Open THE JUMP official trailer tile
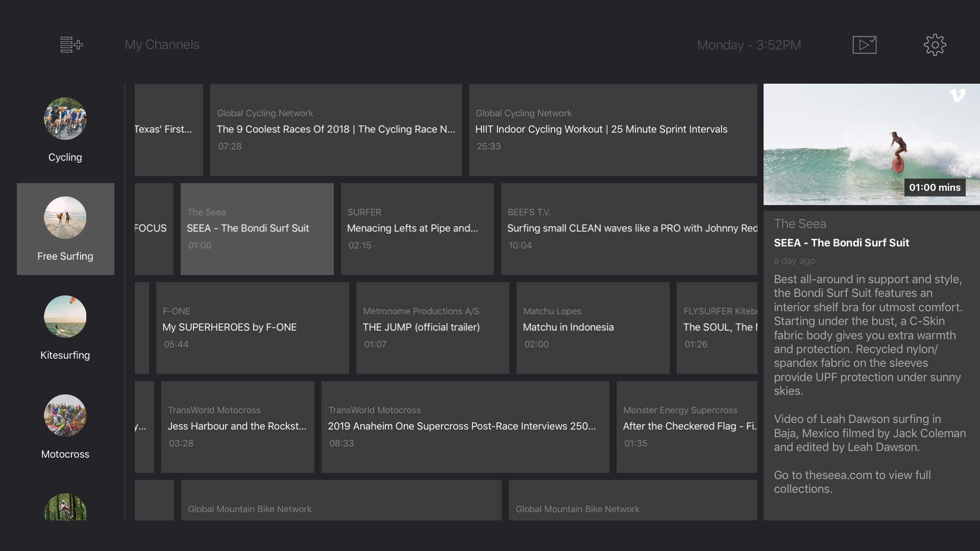Viewport: 980px width, 551px height. (432, 328)
